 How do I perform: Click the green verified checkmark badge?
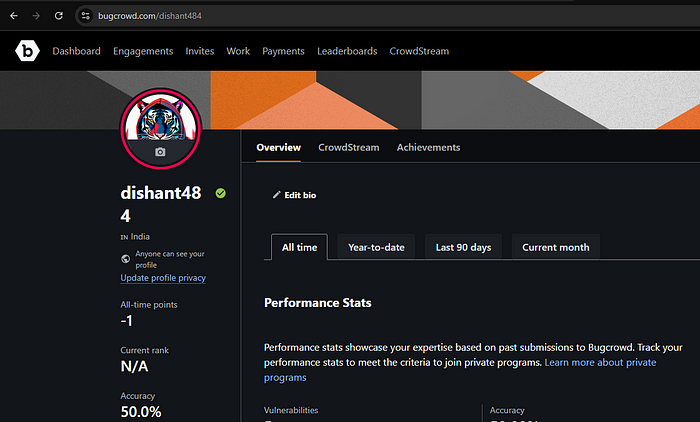tap(221, 193)
